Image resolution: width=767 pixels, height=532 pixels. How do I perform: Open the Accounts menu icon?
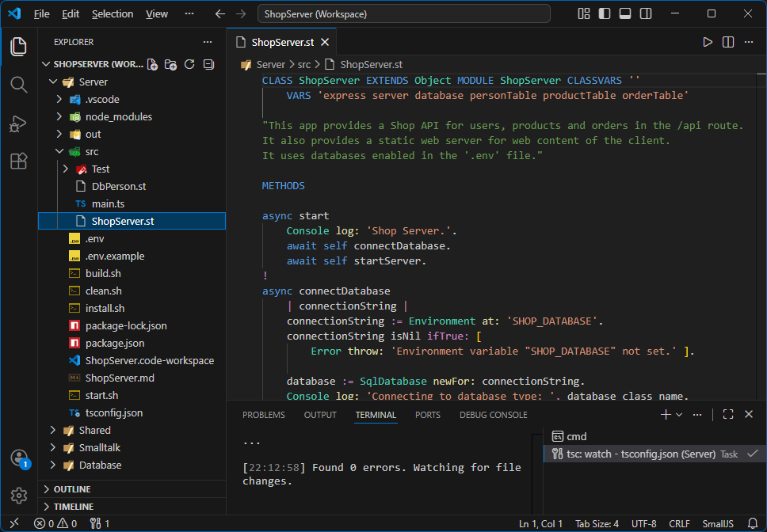pos(19,458)
